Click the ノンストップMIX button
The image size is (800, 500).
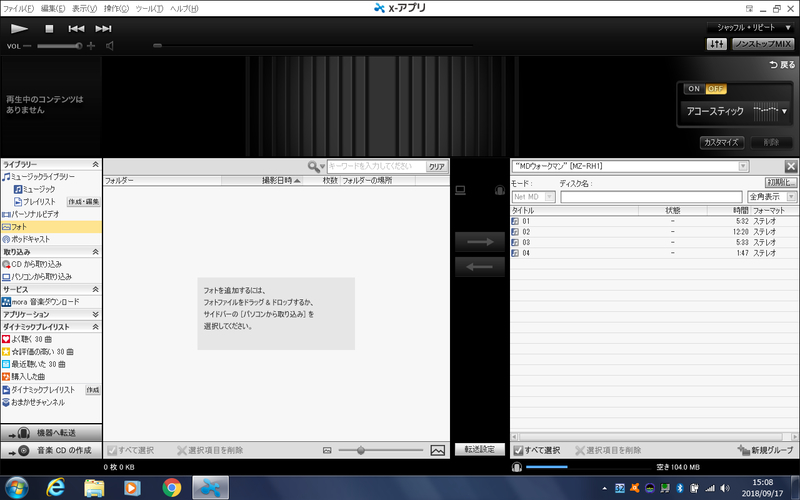[x=763, y=44]
